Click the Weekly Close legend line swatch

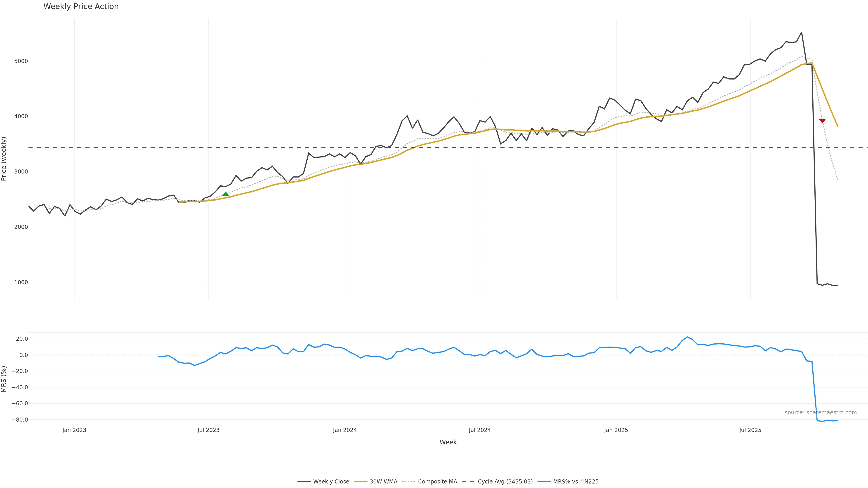[304, 482]
